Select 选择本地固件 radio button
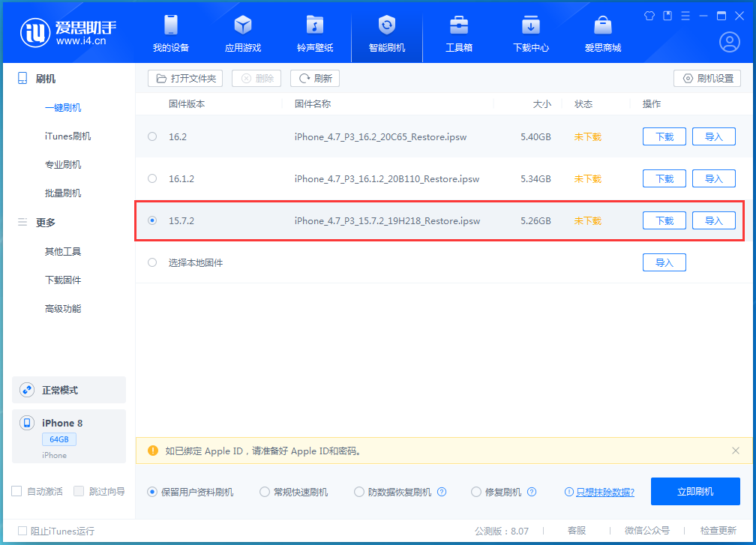The height and width of the screenshot is (545, 756). (152, 262)
